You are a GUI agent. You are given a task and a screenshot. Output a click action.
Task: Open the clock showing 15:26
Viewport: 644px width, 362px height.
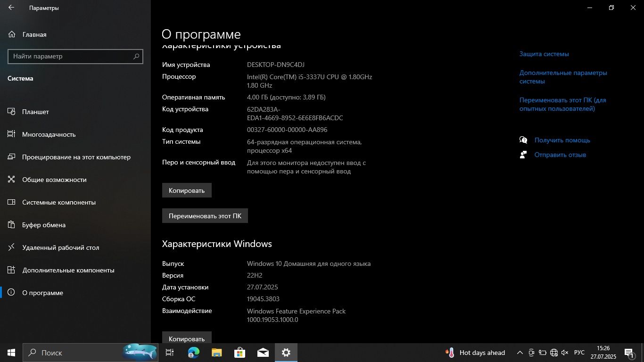click(603, 353)
